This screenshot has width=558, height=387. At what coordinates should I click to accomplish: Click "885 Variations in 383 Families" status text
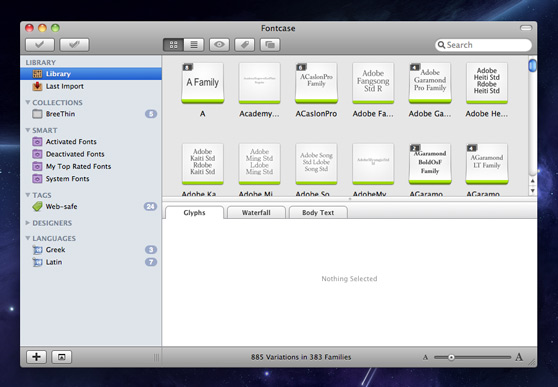tap(301, 357)
